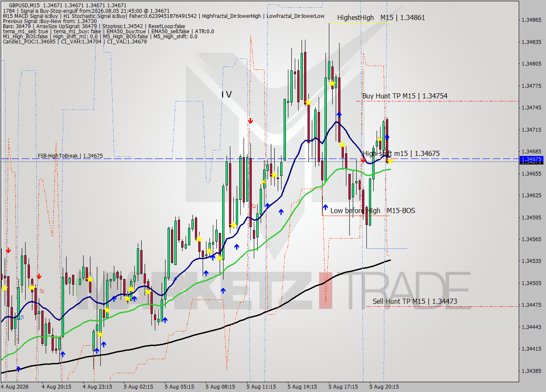The width and height of the screenshot is (546, 392).
Task: Select the 1.34475 price axis label
Action: 531,305
